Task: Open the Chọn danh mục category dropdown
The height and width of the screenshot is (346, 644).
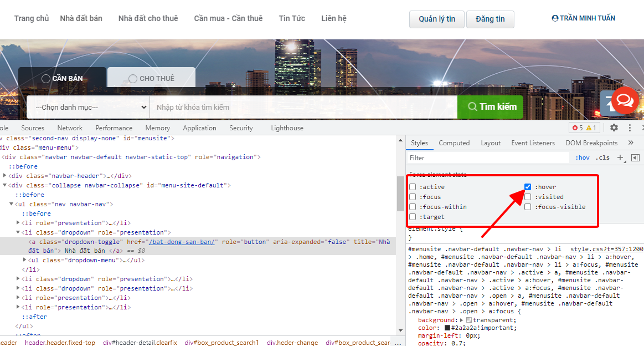Action: (x=88, y=107)
